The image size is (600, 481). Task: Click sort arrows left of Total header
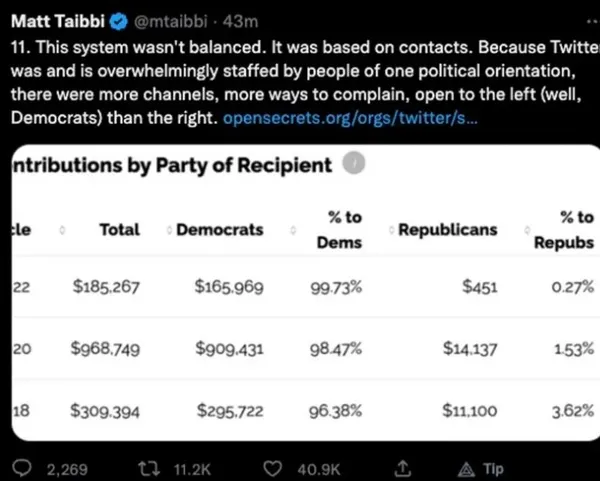(64, 230)
